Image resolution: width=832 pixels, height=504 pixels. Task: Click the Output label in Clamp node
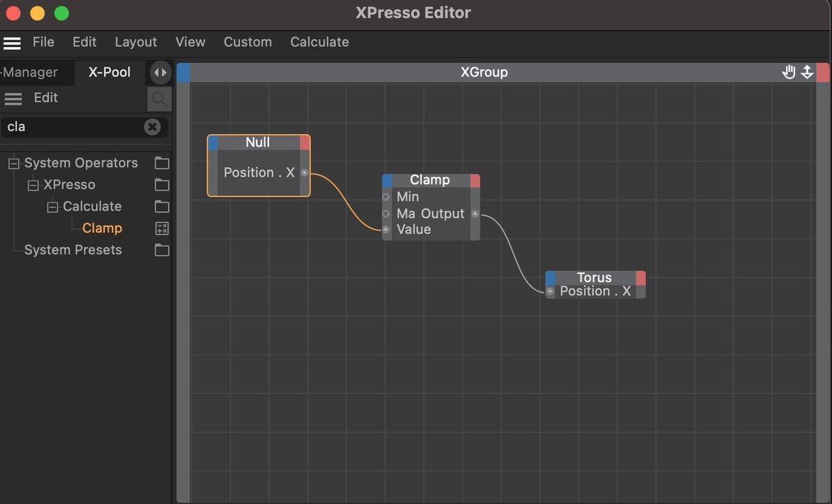coord(443,214)
